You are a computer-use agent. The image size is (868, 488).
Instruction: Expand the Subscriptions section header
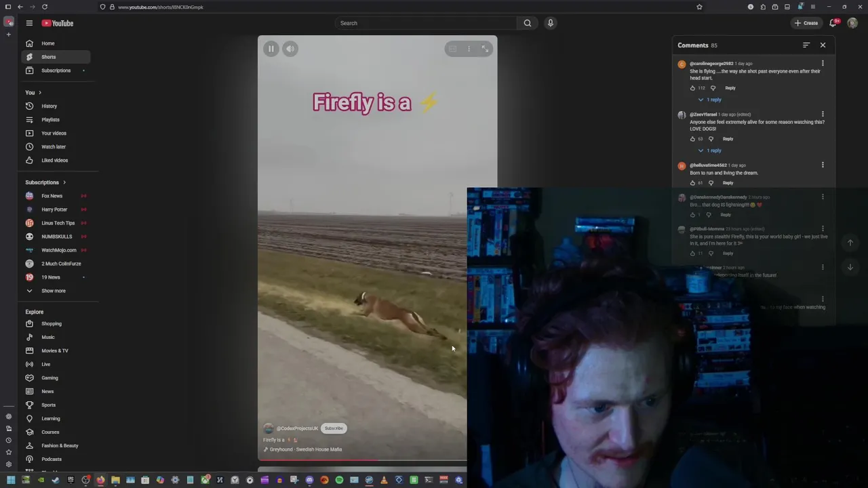point(45,182)
